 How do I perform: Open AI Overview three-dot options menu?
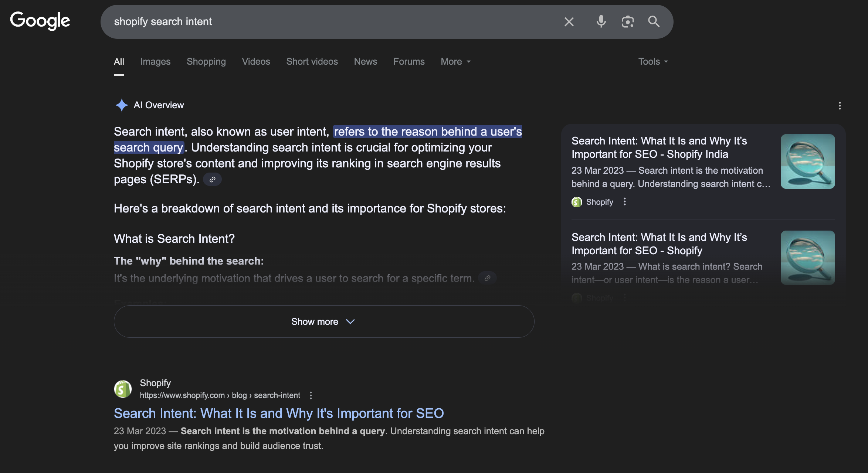tap(840, 106)
